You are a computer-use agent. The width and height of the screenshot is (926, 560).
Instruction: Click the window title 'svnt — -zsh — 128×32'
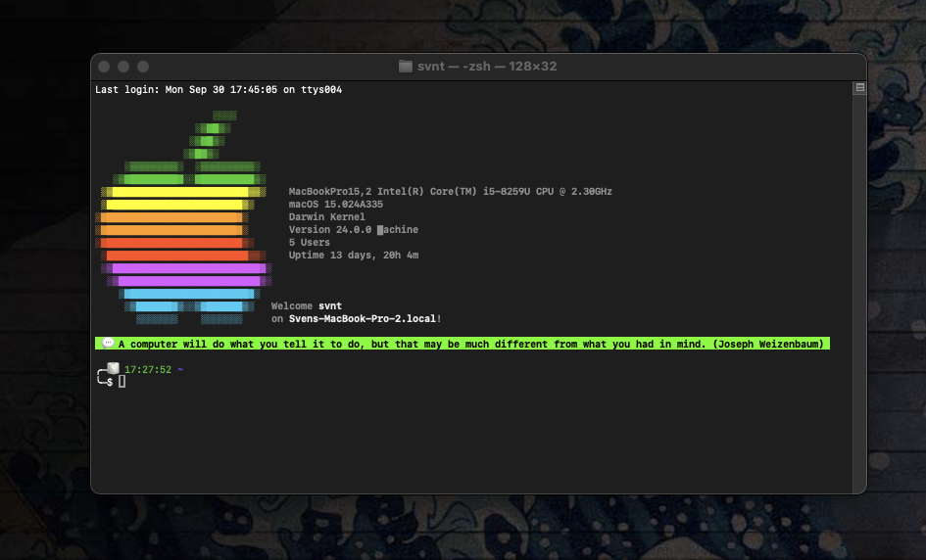point(487,67)
